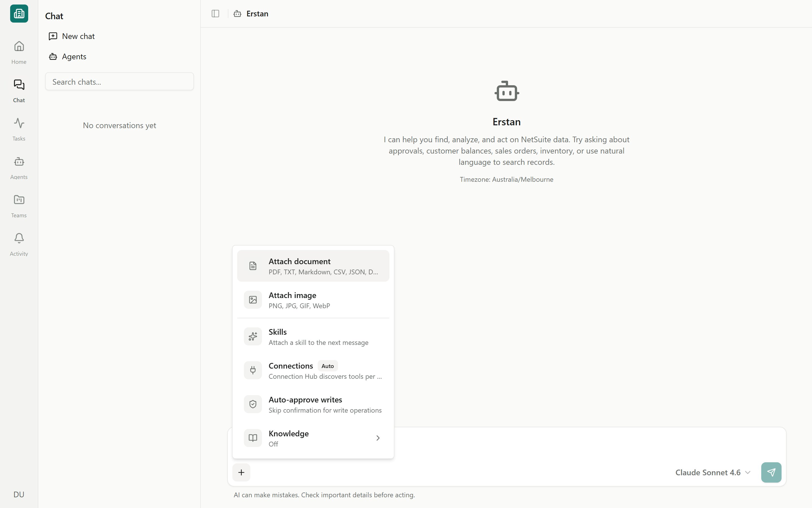Click the sparkle icon for Skills
This screenshot has height=508, width=812.
coord(253,336)
